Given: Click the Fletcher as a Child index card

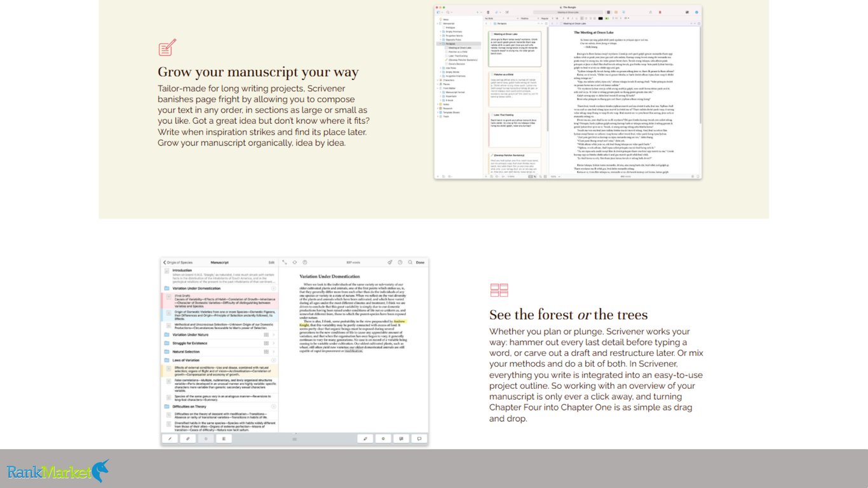Looking at the screenshot, I should click(x=515, y=90).
